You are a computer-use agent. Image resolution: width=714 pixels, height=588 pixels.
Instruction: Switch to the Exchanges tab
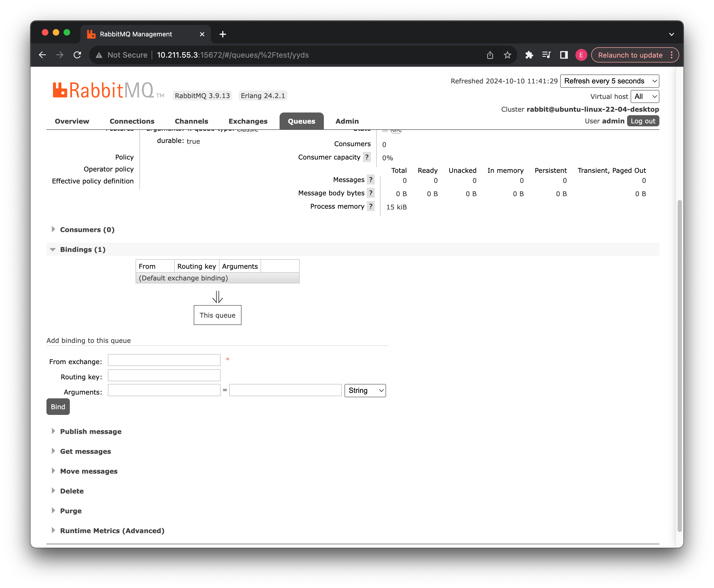[x=248, y=121]
